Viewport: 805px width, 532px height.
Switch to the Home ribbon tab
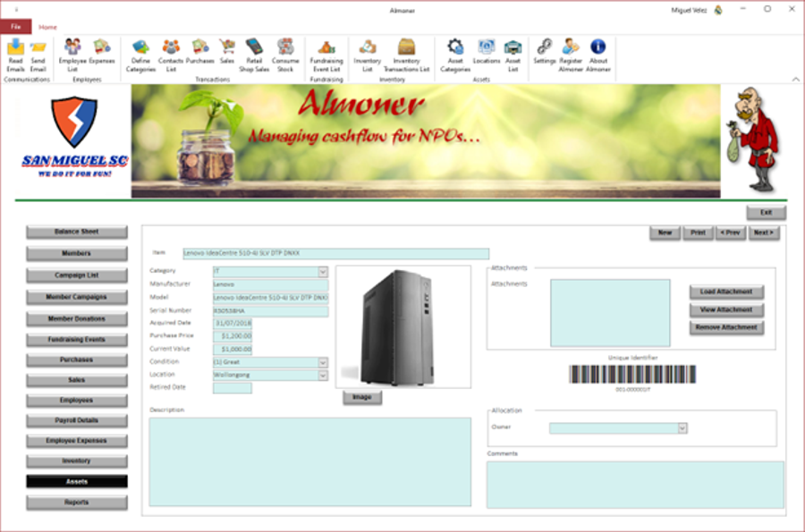[x=47, y=27]
